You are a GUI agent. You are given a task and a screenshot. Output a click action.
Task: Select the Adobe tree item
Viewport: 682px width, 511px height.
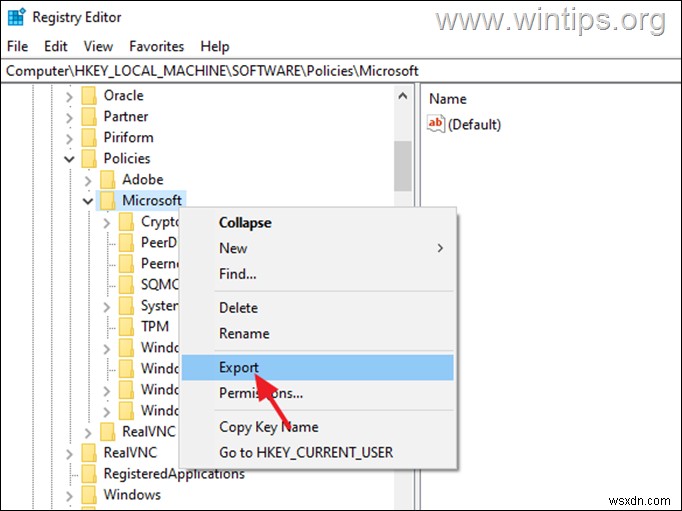143,179
